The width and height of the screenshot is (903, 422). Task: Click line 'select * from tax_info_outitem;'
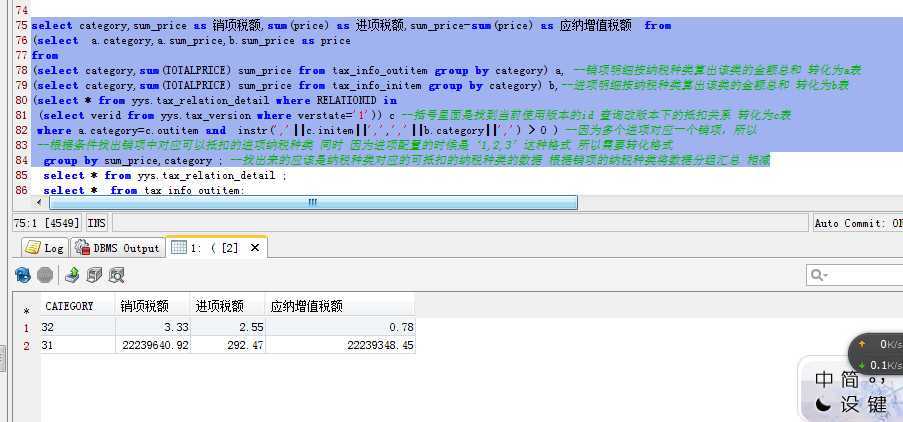click(143, 190)
